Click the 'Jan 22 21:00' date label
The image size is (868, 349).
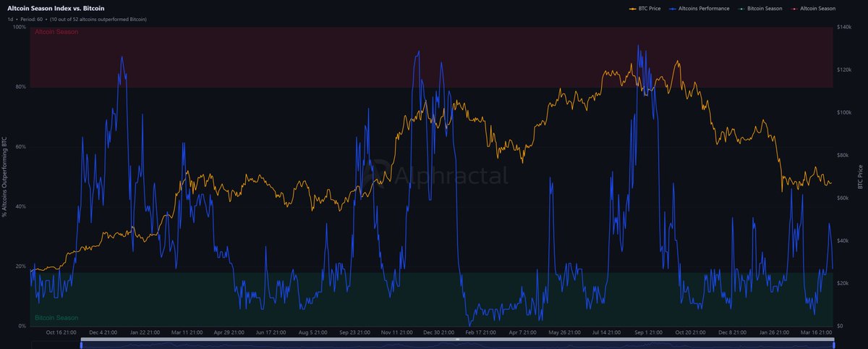click(144, 333)
